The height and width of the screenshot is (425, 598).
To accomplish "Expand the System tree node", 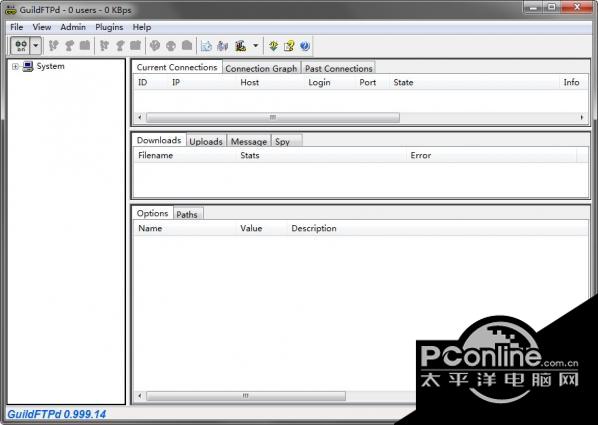I will point(15,67).
